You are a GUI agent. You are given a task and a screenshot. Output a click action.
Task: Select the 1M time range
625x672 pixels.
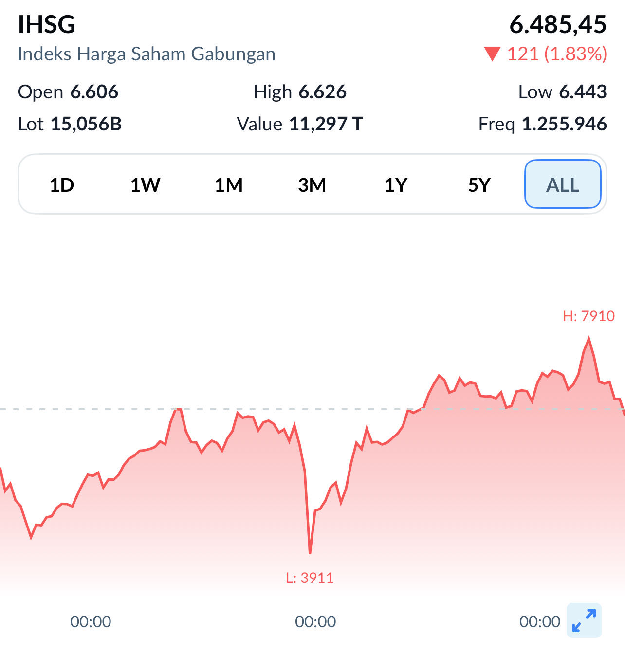tap(228, 184)
